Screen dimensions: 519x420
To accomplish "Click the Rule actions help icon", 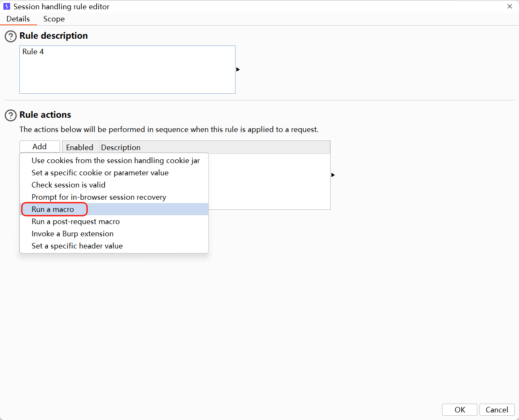I will pos(11,115).
